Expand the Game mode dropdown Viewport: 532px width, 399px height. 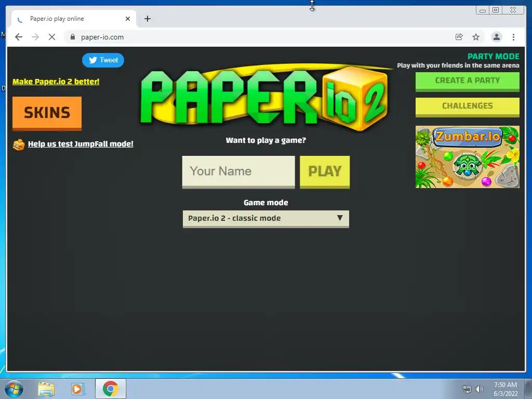point(265,219)
